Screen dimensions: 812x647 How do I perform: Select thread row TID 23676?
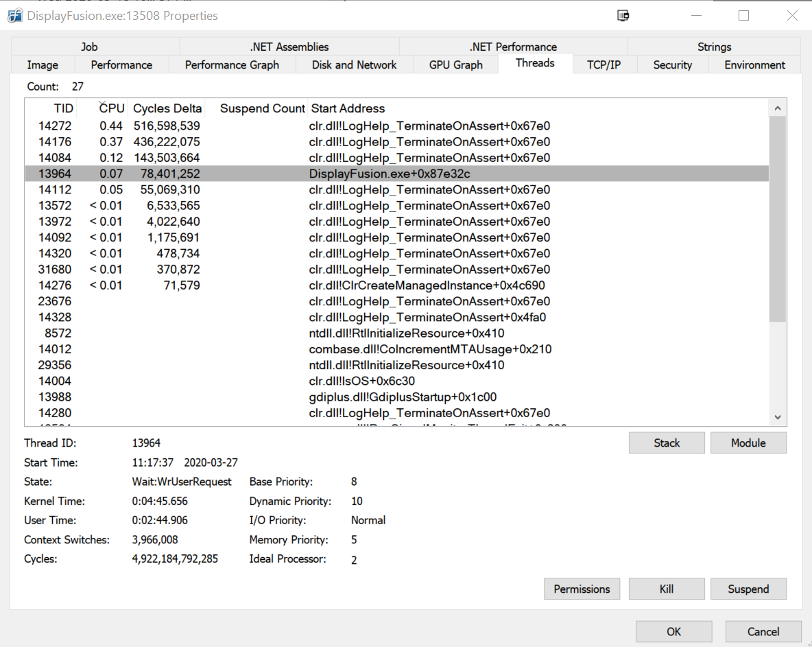[x=396, y=301]
